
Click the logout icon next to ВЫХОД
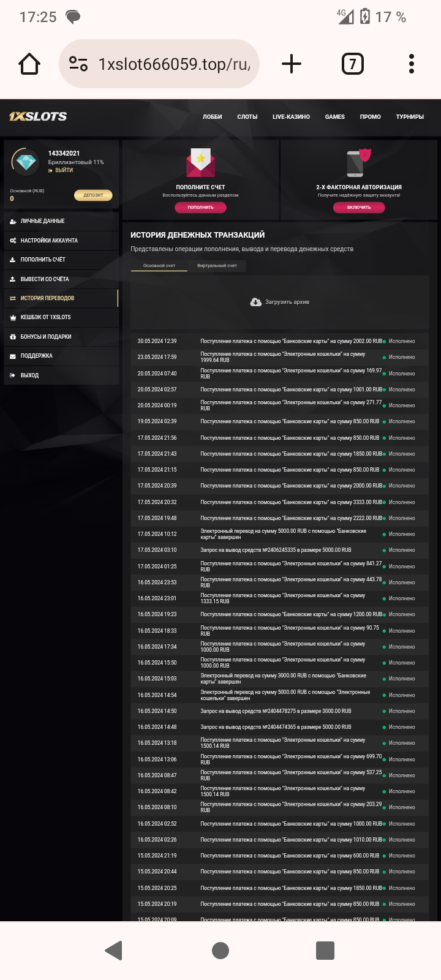pos(13,375)
